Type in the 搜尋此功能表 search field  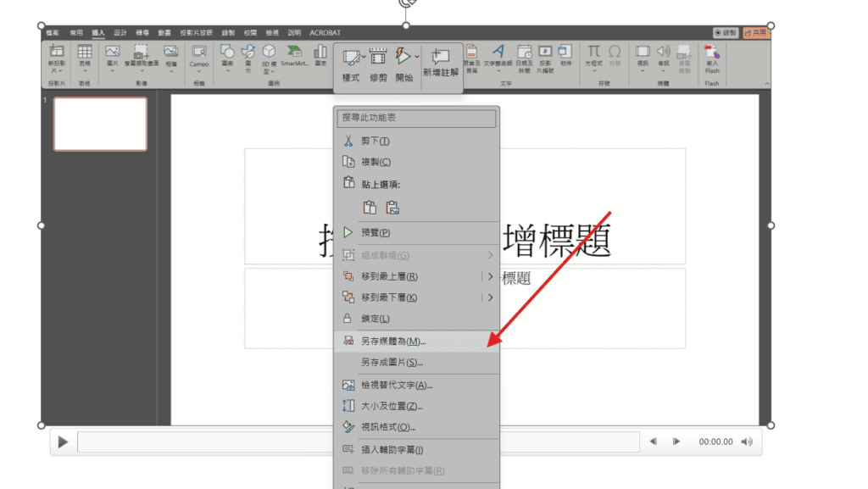(416, 119)
